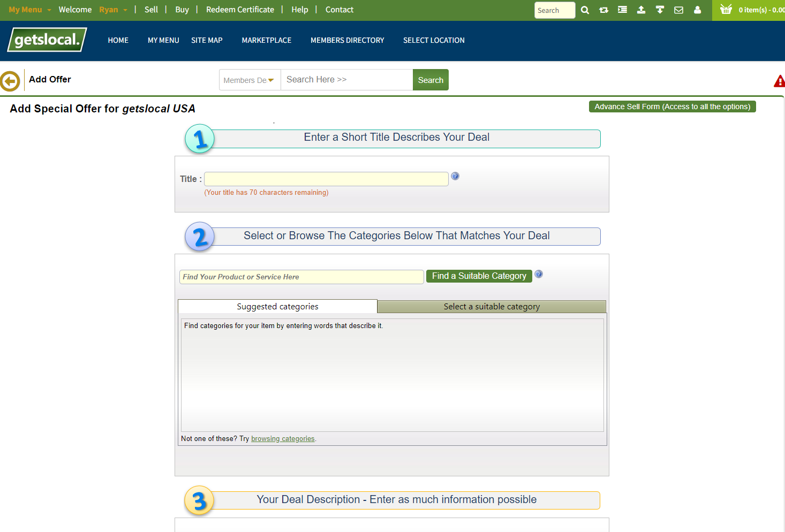Click the upload tray icon in top bar
The image size is (785, 532).
641,10
